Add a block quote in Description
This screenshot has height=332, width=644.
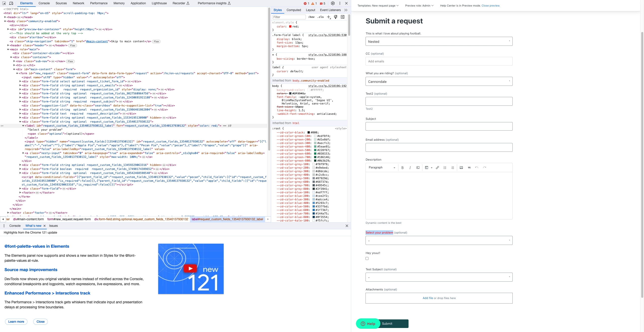[469, 168]
